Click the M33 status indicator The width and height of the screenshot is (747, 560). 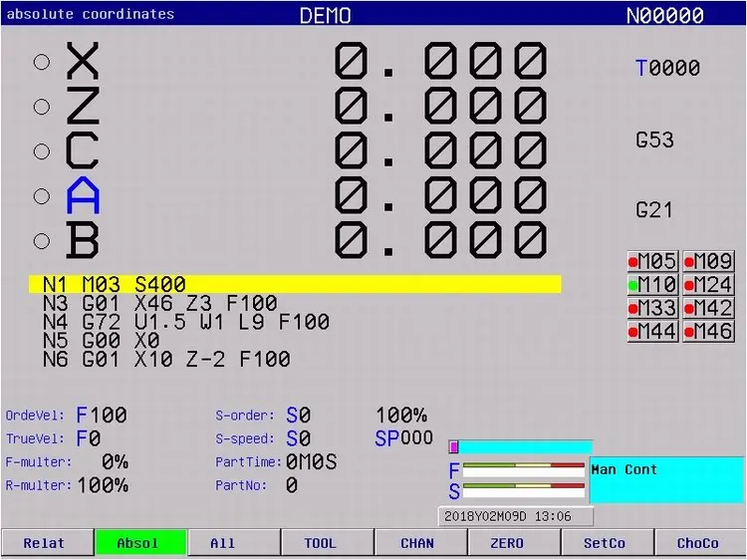click(x=652, y=308)
